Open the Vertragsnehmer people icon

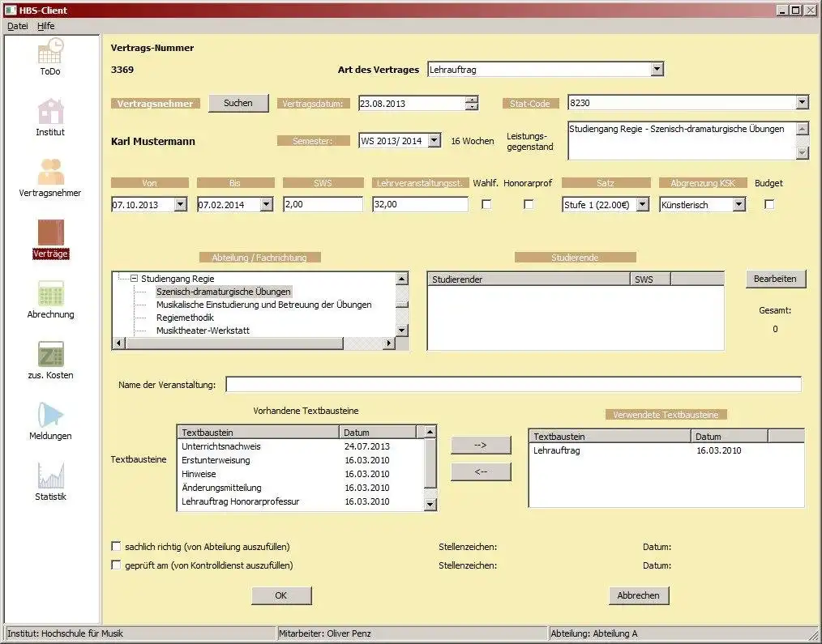click(50, 172)
